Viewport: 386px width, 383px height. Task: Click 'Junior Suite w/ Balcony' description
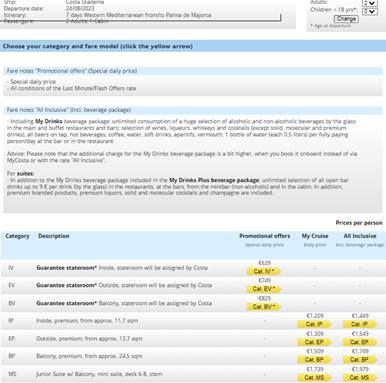[x=99, y=374]
